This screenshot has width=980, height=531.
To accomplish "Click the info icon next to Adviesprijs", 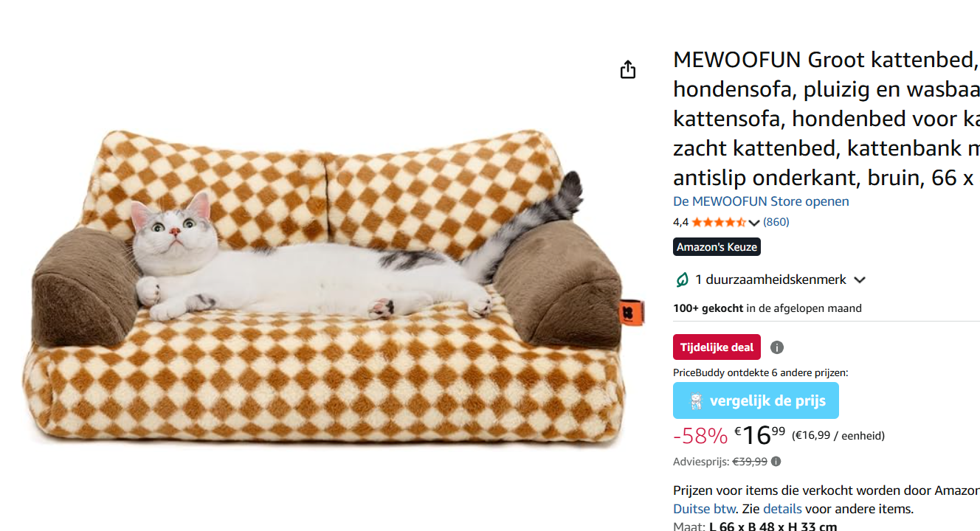I will click(x=776, y=462).
